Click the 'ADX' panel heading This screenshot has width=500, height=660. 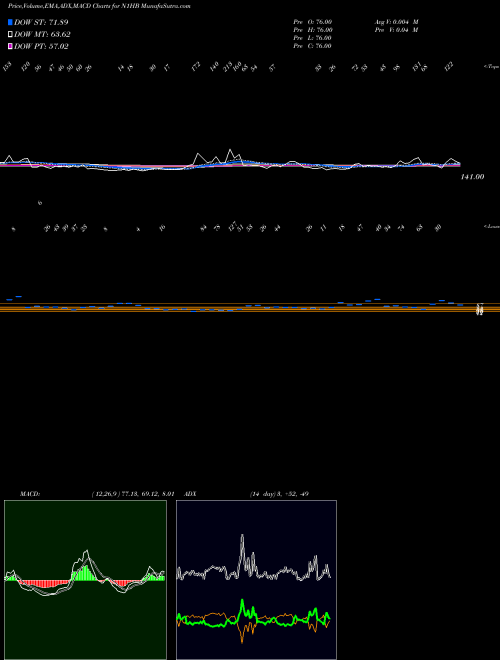(190, 494)
